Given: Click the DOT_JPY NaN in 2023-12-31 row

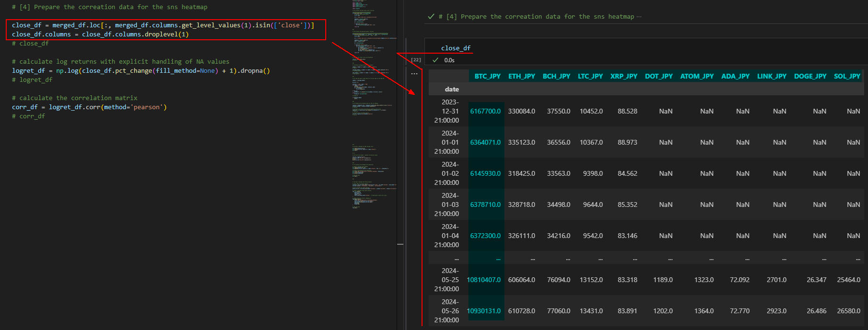Looking at the screenshot, I should pos(666,111).
